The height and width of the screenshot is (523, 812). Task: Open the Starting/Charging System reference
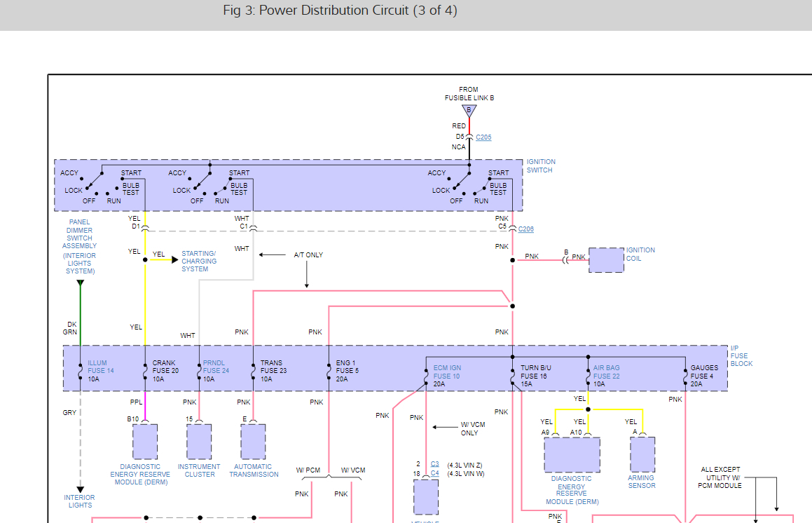click(x=199, y=261)
